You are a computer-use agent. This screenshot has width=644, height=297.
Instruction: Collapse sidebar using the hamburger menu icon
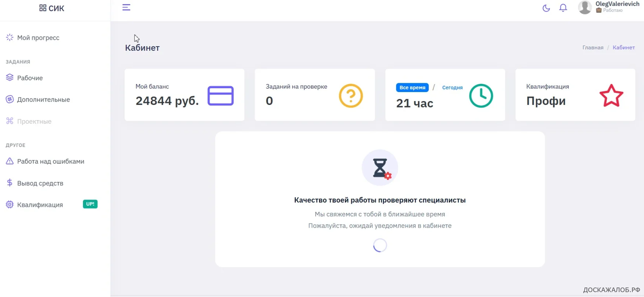point(126,8)
